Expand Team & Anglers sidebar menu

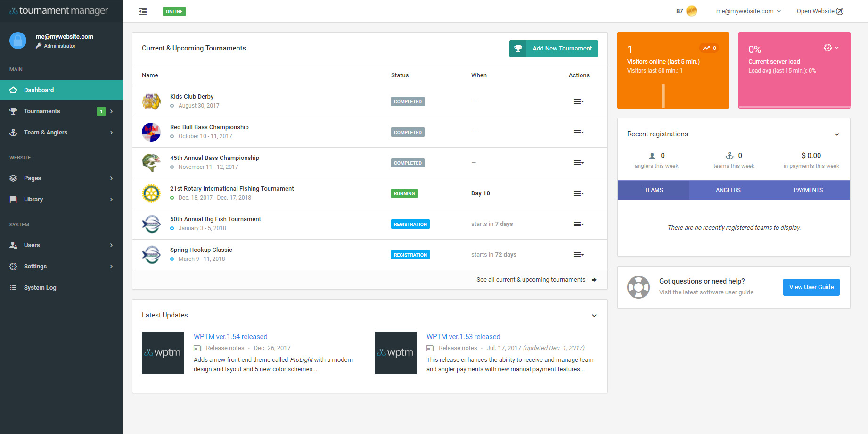tap(46, 133)
